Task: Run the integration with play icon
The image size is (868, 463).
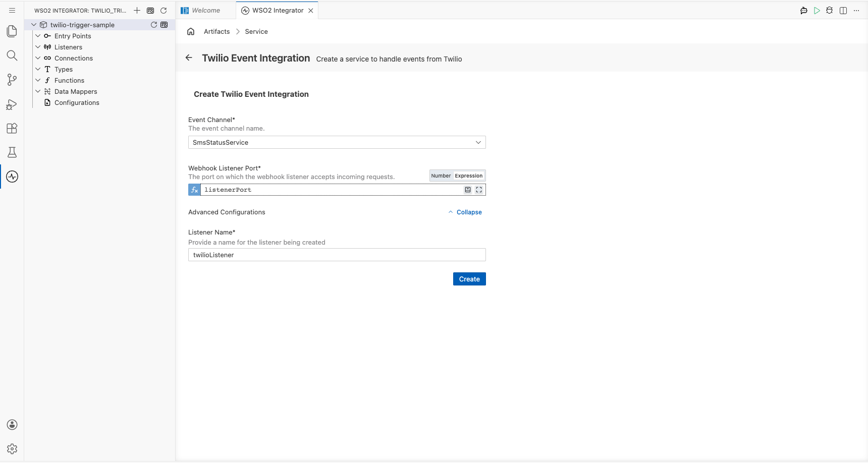Action: 817,10
